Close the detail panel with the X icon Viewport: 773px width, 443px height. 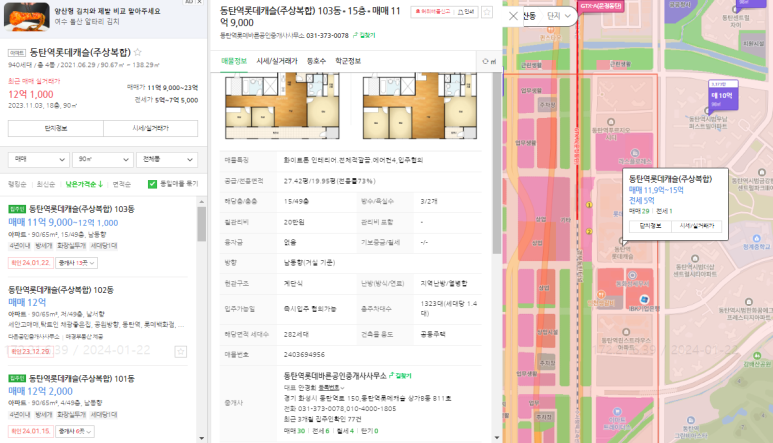(x=513, y=16)
